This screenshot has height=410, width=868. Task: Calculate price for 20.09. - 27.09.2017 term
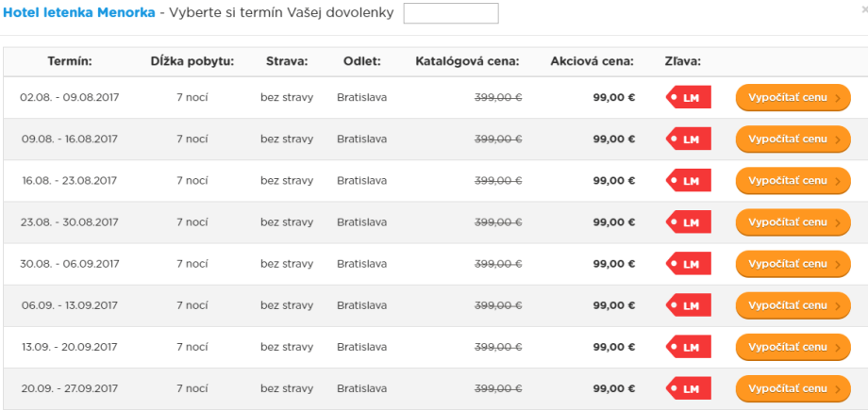click(x=793, y=388)
